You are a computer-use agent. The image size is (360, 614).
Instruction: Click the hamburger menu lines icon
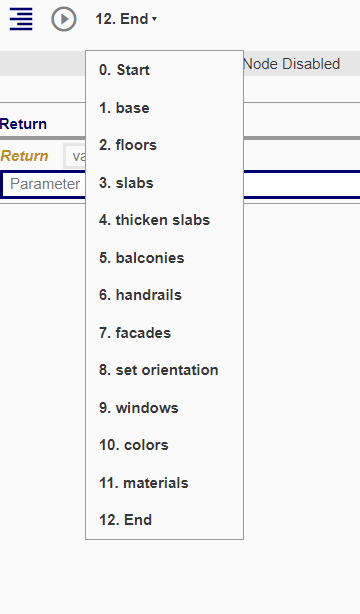(21, 19)
